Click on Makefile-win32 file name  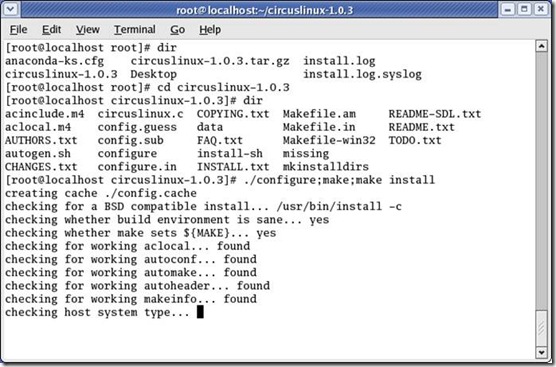tap(329, 140)
